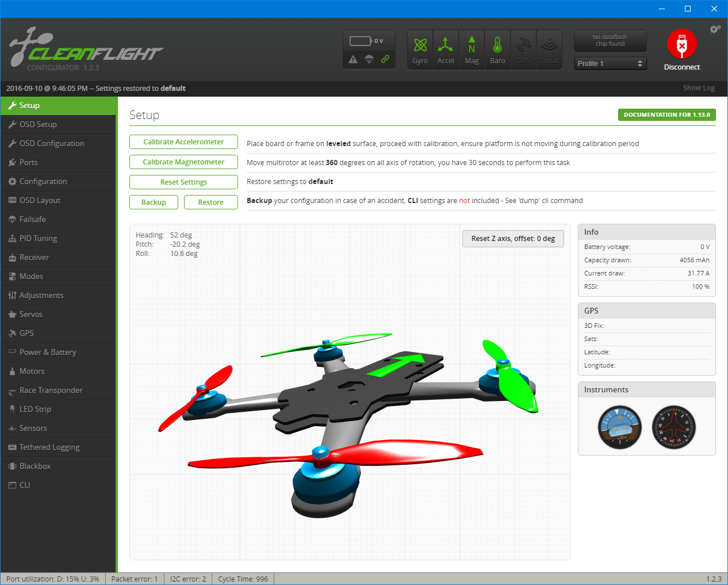The height and width of the screenshot is (585, 728).
Task: Open the Tethered Logging tab
Action: click(58, 448)
